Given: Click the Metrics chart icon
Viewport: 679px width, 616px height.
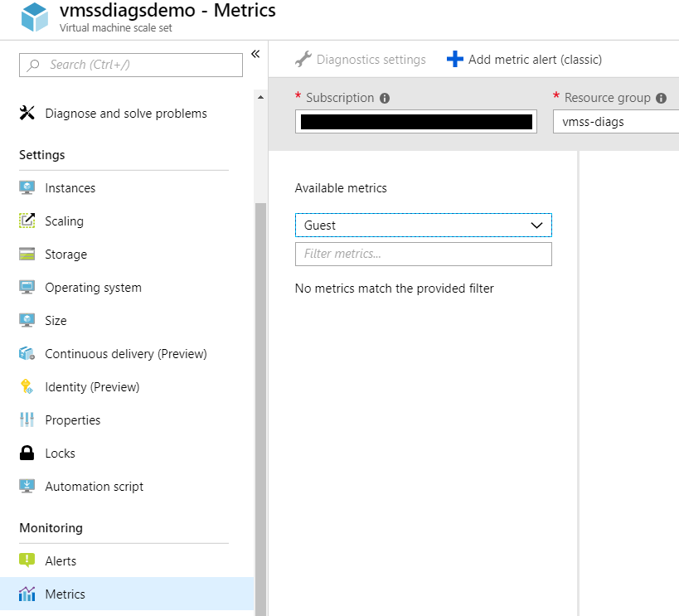Looking at the screenshot, I should point(27,594).
